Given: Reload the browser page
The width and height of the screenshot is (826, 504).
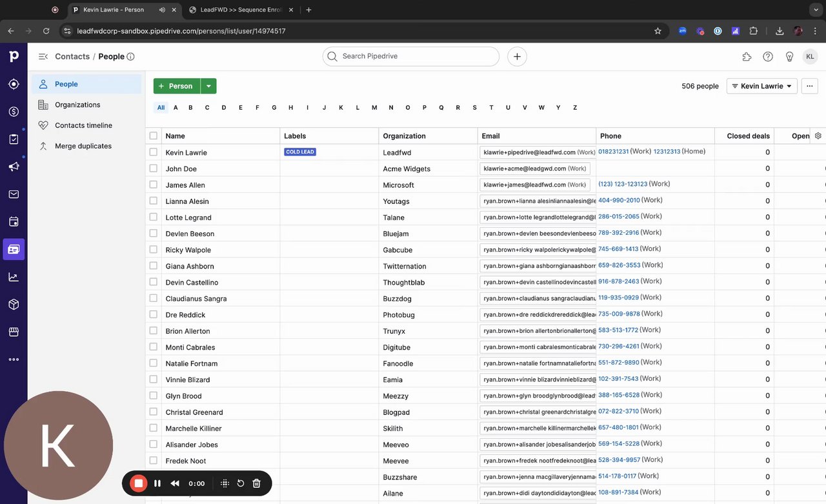Looking at the screenshot, I should click(46, 31).
